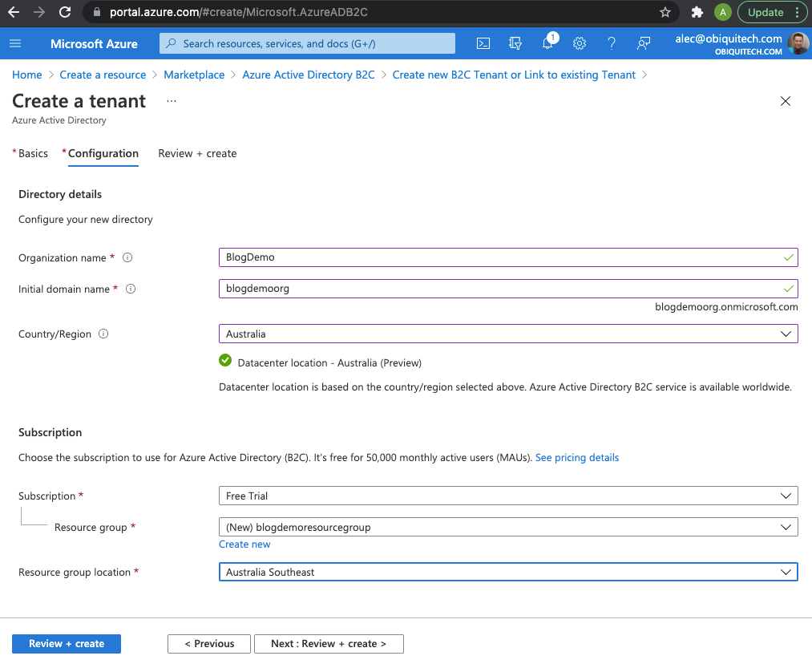Close the Create a tenant blade
The width and height of the screenshot is (812, 672).
pos(786,101)
